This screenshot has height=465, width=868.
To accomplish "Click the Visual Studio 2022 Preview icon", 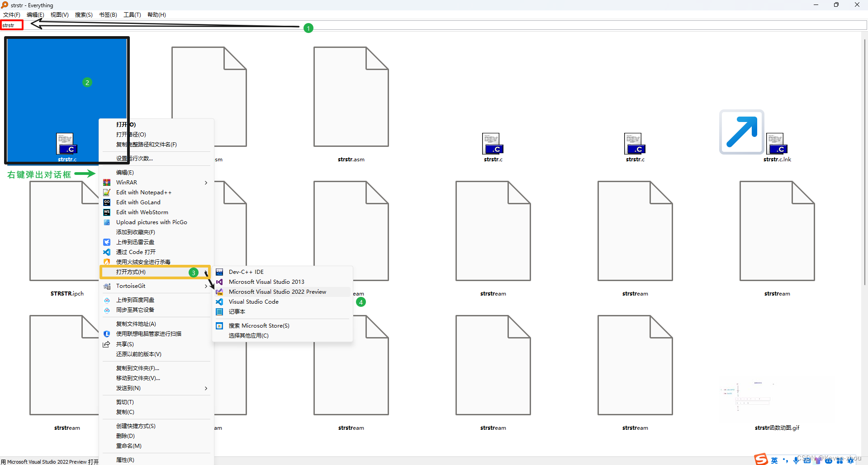I will tap(219, 292).
